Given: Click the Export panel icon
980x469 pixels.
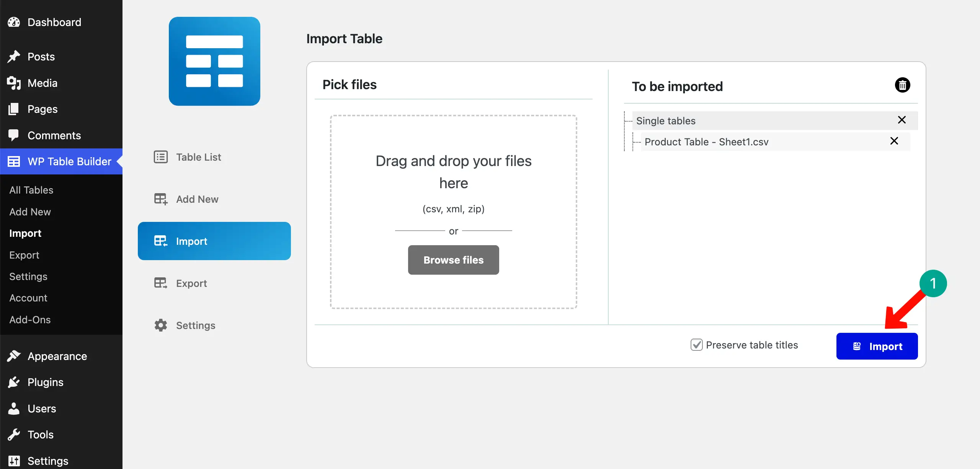Looking at the screenshot, I should pyautogui.click(x=160, y=283).
